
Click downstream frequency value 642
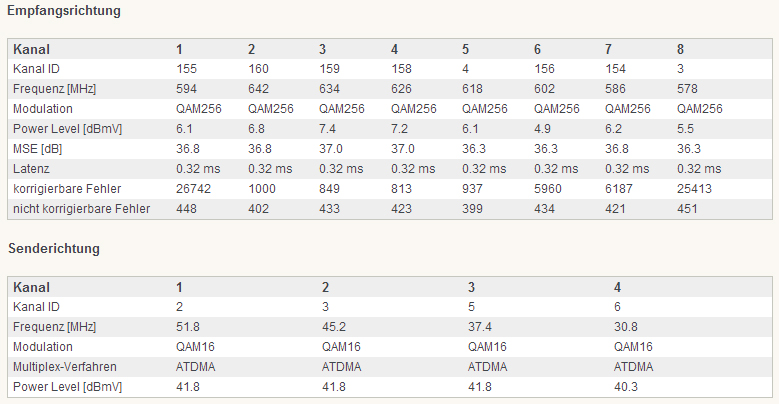[x=258, y=89]
